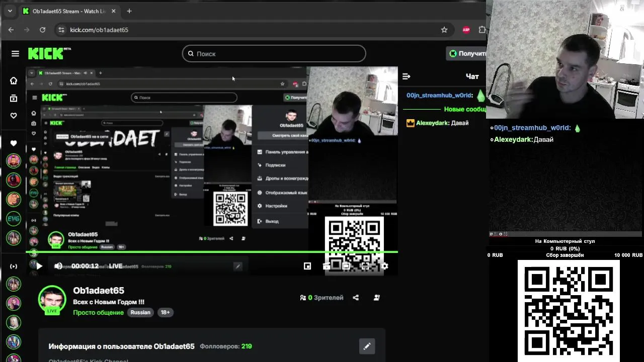
Task: Click the green stream progress bar
Action: [x=212, y=252]
